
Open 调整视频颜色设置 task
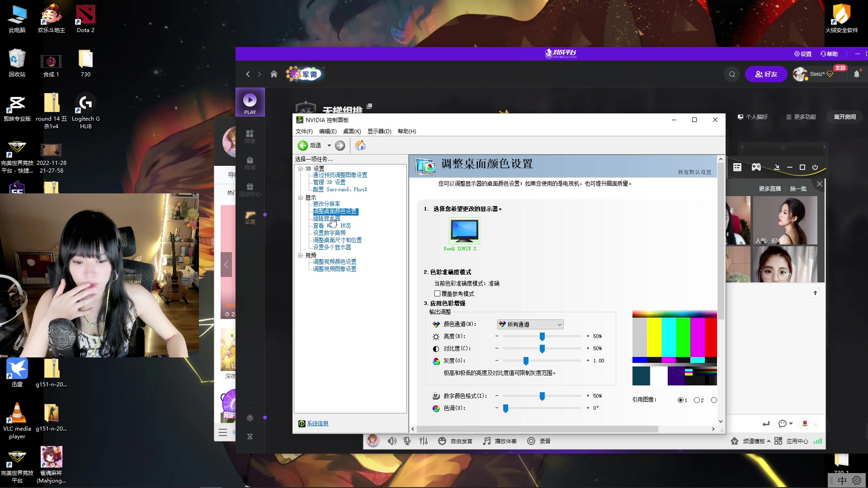335,262
